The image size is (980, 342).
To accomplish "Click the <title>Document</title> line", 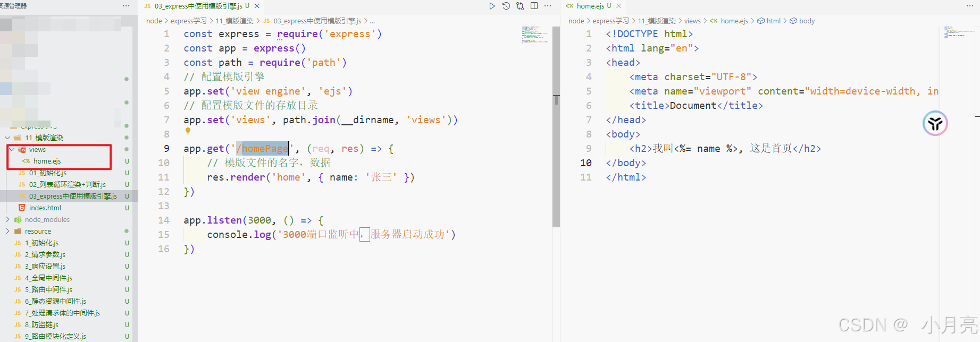I will click(x=696, y=106).
